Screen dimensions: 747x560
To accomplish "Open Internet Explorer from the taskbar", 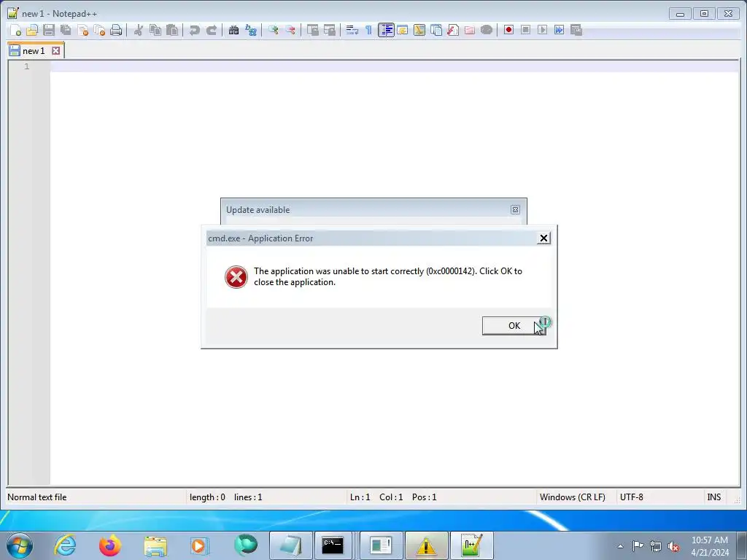I will (65, 545).
